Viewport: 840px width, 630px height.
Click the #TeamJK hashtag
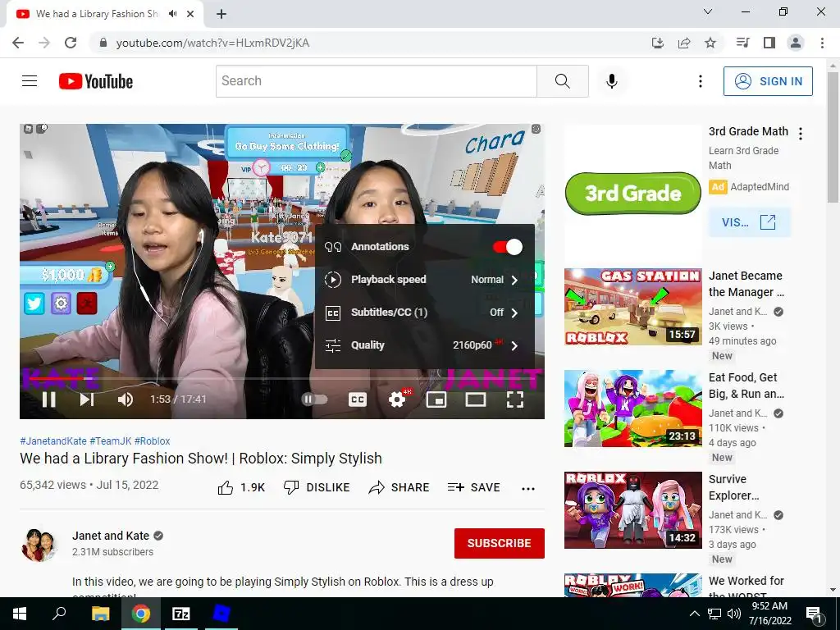[111, 441]
